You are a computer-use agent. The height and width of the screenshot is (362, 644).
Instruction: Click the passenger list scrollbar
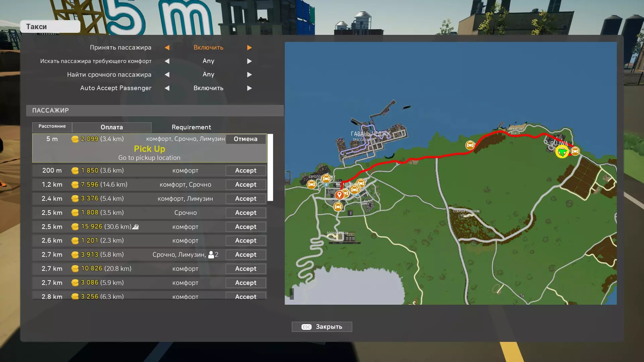click(270, 168)
